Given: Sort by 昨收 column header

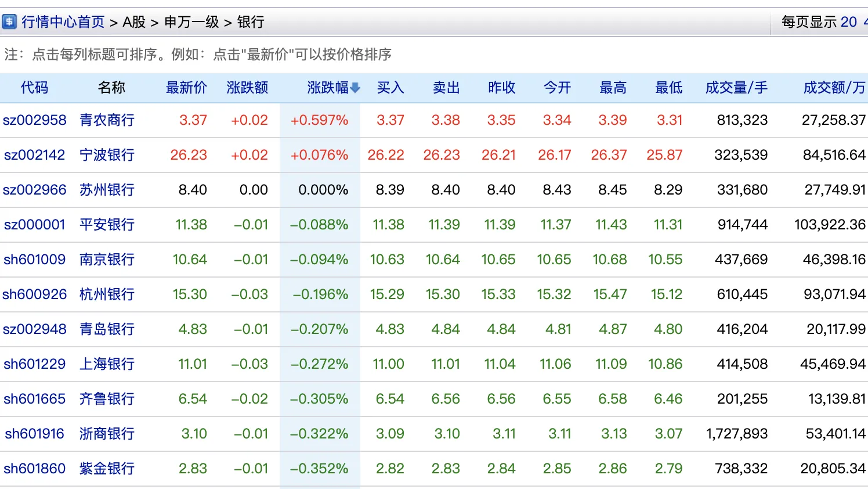Looking at the screenshot, I should click(502, 88).
